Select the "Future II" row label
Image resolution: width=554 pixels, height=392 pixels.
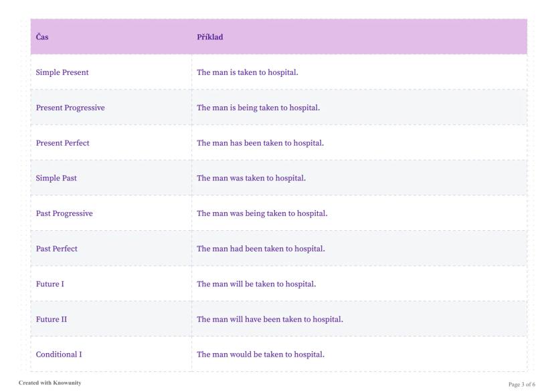52,319
